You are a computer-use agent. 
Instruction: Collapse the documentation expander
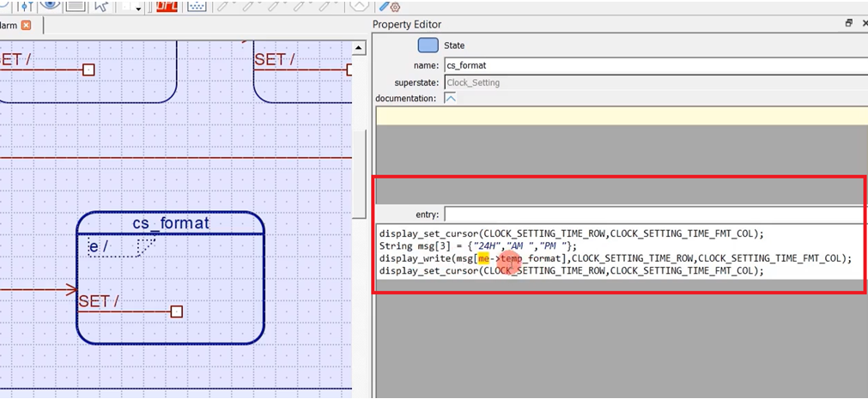[x=450, y=98]
